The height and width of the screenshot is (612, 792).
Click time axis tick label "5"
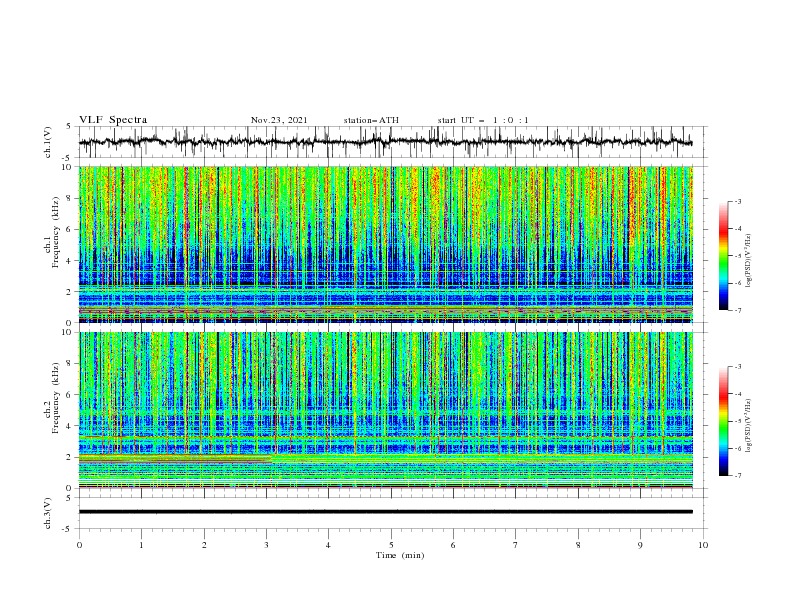(x=391, y=545)
